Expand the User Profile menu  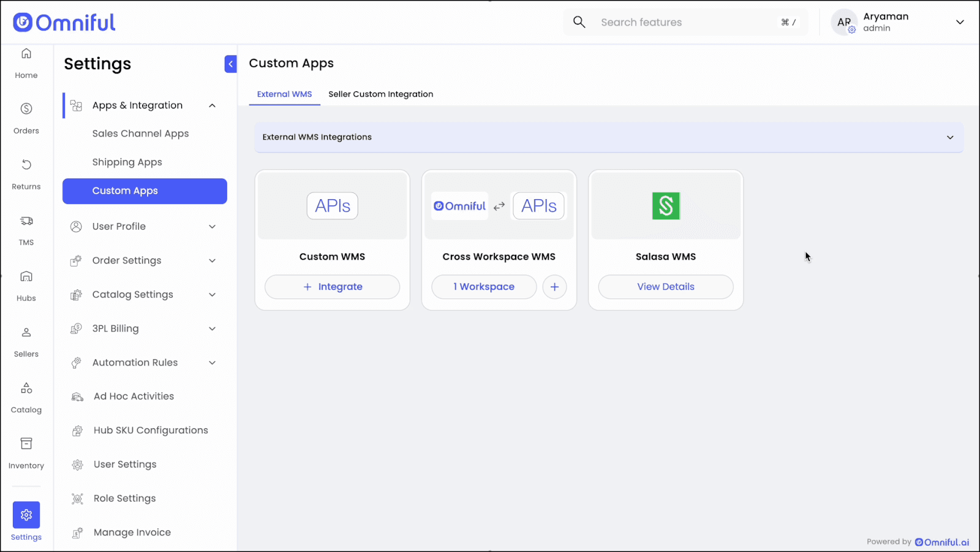coord(212,227)
